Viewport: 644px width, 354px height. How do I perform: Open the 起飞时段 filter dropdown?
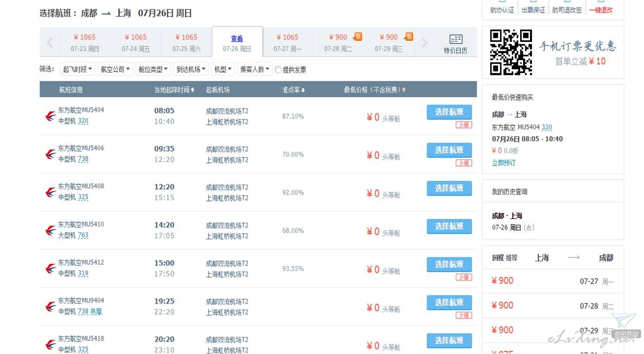coord(78,69)
